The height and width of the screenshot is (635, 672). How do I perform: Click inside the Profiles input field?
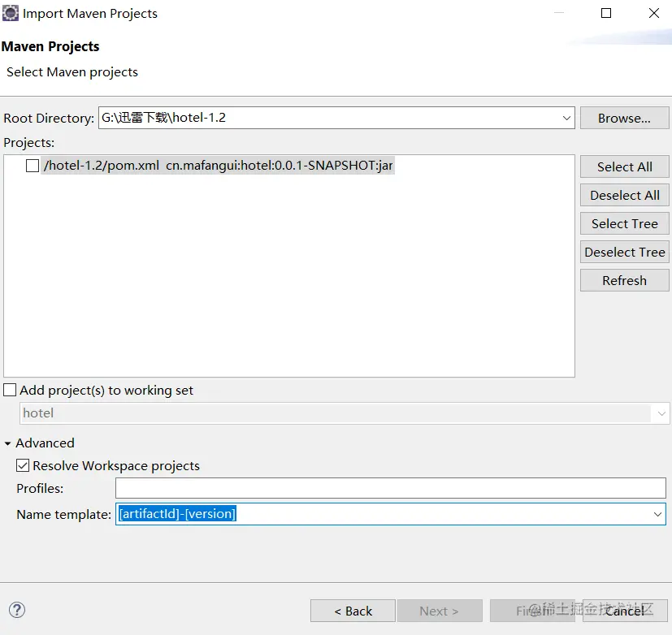point(390,488)
